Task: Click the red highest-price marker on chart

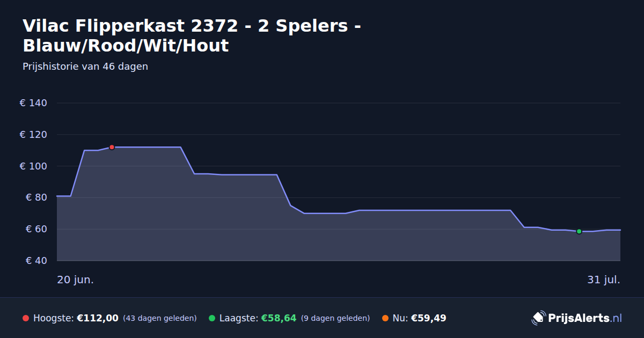Action: click(112, 147)
